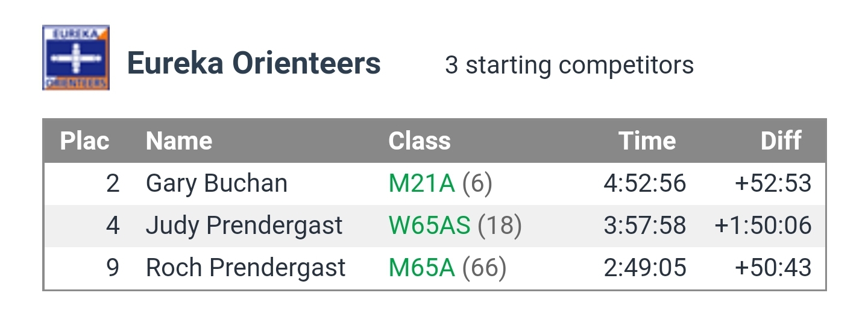The image size is (868, 322).
Task: Sort by the Name column header
Action: 179,141
